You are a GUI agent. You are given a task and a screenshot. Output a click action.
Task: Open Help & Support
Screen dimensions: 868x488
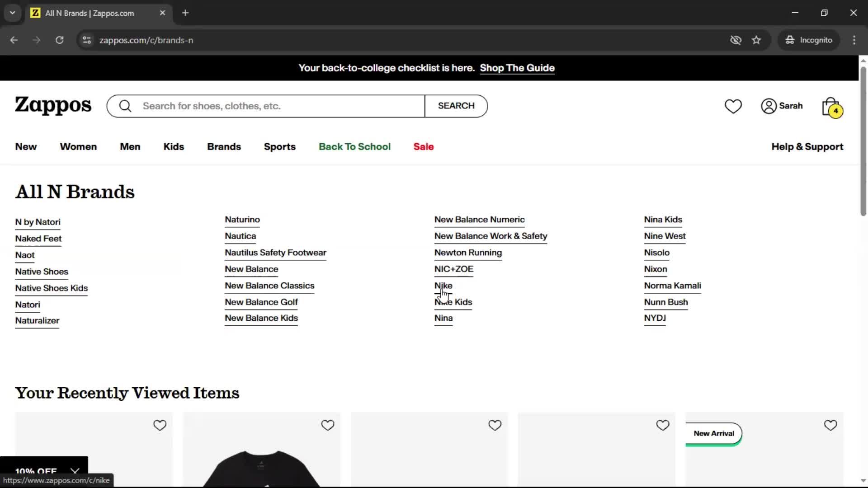[807, 147]
